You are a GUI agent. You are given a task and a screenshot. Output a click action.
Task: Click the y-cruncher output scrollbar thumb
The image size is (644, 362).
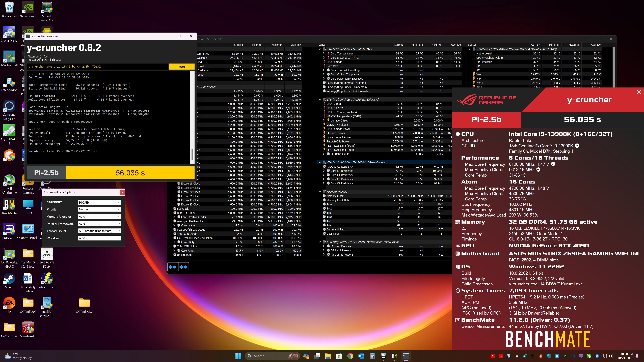click(x=192, y=154)
